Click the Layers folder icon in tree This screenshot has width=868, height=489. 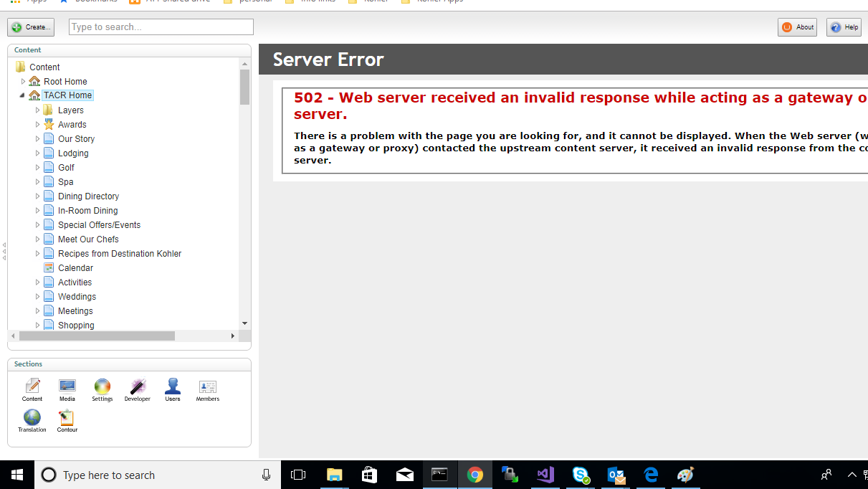pyautogui.click(x=49, y=110)
